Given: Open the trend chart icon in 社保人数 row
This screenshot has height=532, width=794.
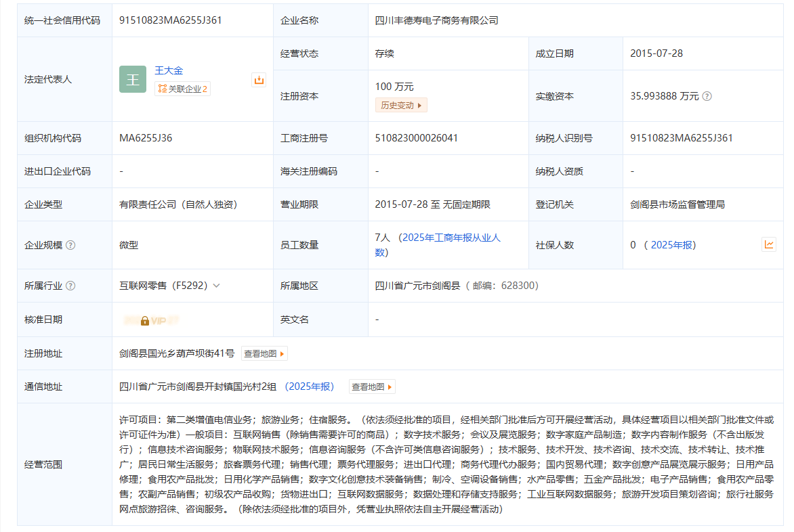Looking at the screenshot, I should point(769,245).
